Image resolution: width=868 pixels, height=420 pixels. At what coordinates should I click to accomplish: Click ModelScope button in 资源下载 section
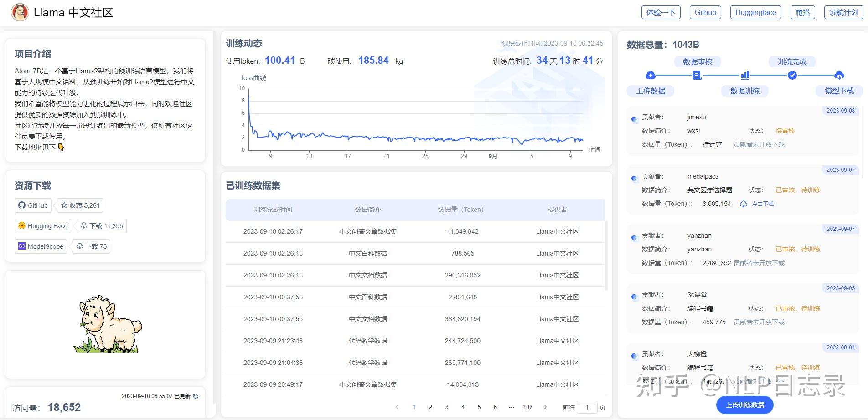click(x=41, y=246)
